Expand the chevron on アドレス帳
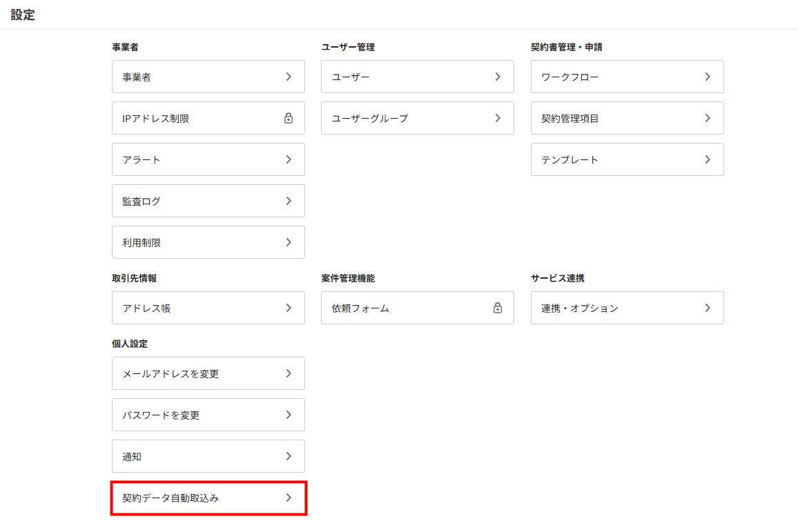 point(289,308)
